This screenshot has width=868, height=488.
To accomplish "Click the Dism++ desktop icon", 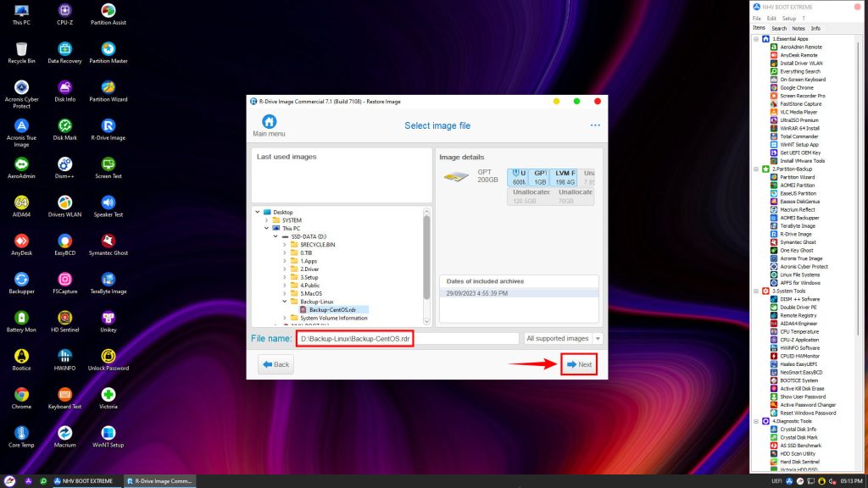I will [x=64, y=169].
